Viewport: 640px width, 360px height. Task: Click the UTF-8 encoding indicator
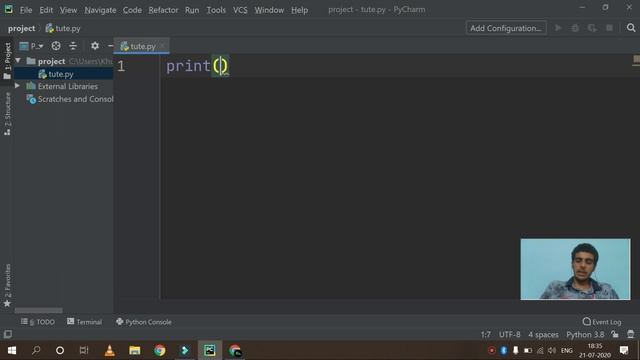click(509, 335)
